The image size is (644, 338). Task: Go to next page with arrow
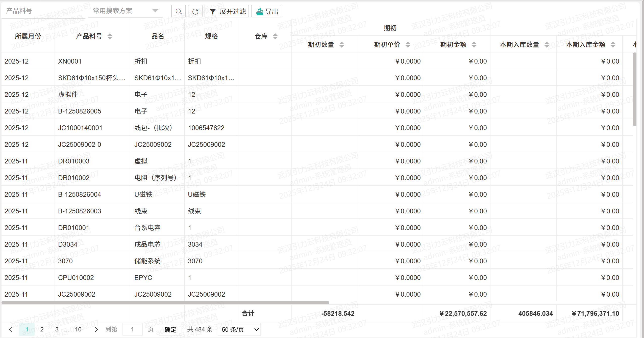(x=96, y=329)
